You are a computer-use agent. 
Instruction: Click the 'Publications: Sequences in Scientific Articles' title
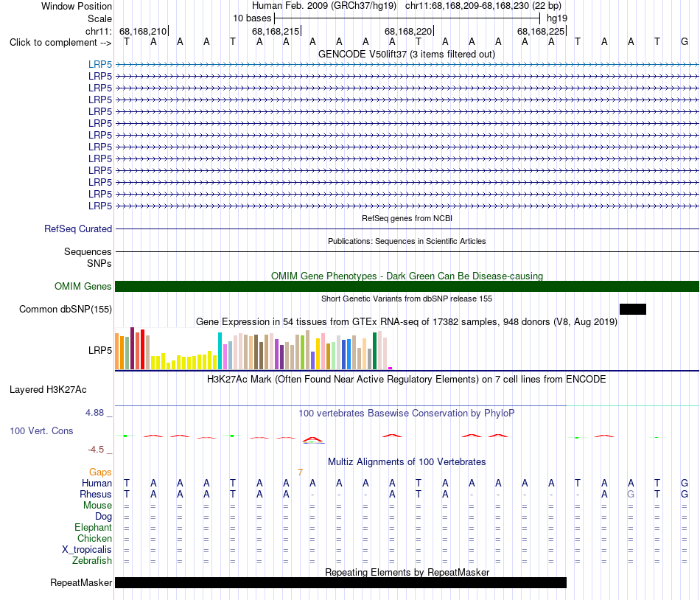[x=407, y=241]
